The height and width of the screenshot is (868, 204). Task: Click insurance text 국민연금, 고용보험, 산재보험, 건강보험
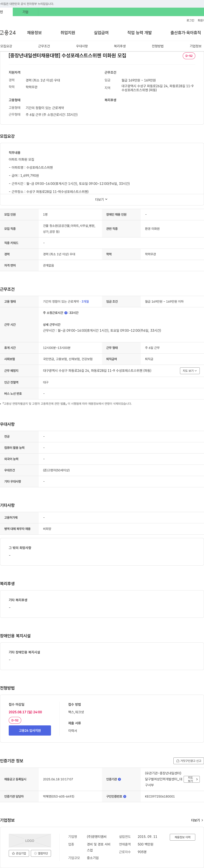click(68, 359)
